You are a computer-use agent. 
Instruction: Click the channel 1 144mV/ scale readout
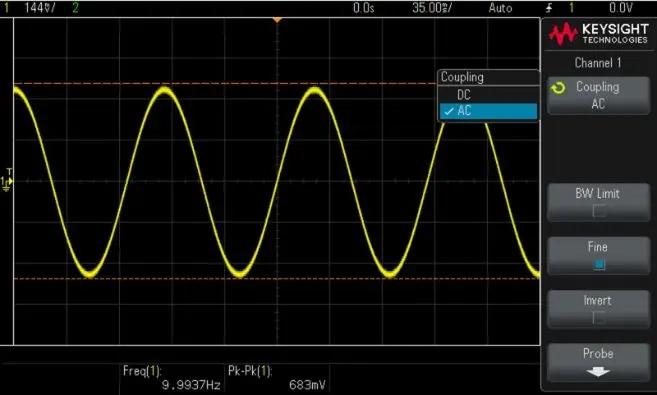pyautogui.click(x=40, y=8)
